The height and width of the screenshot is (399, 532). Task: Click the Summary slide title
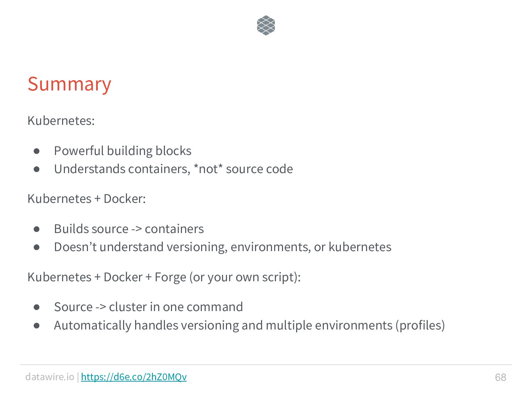tap(70, 84)
